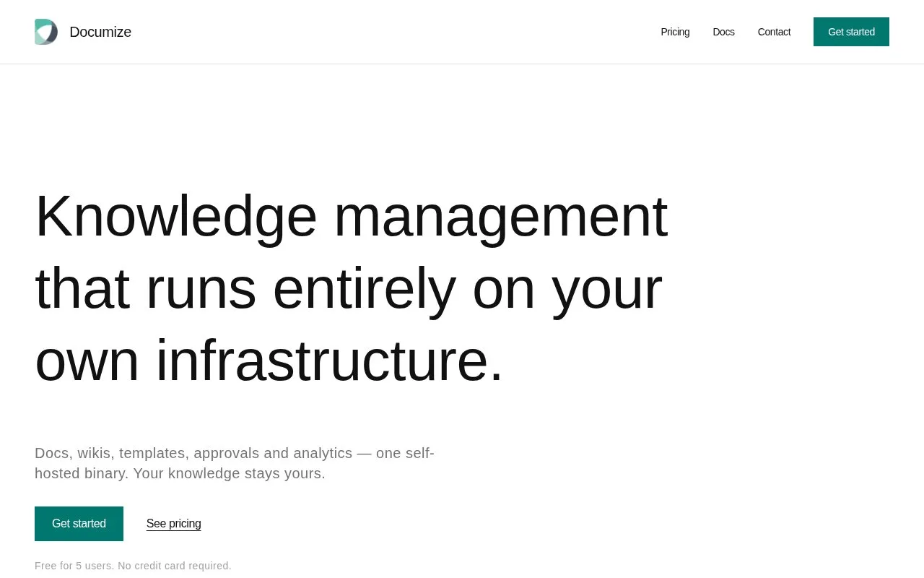Click the header Get started button

tap(851, 32)
